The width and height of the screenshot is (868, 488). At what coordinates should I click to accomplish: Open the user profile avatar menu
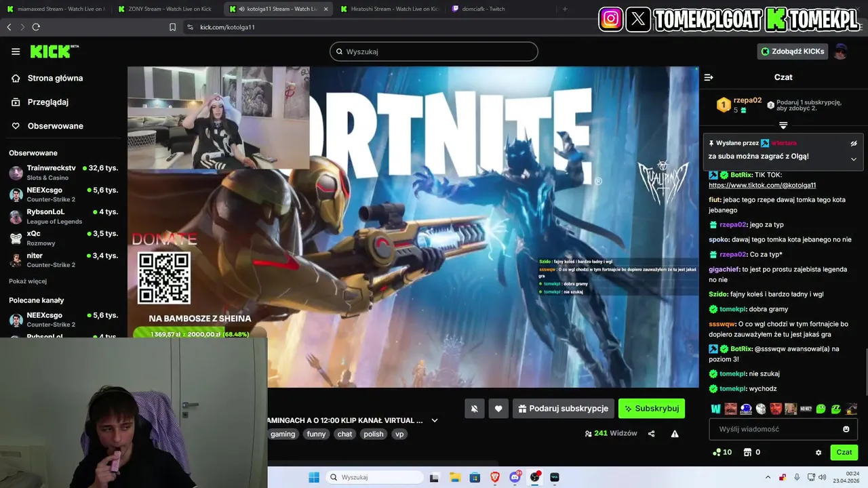tap(841, 52)
